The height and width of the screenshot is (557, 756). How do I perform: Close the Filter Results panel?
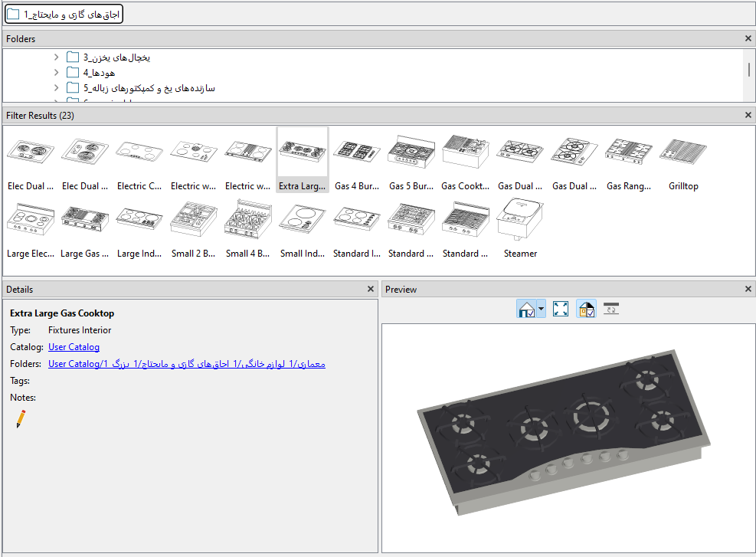click(x=748, y=115)
